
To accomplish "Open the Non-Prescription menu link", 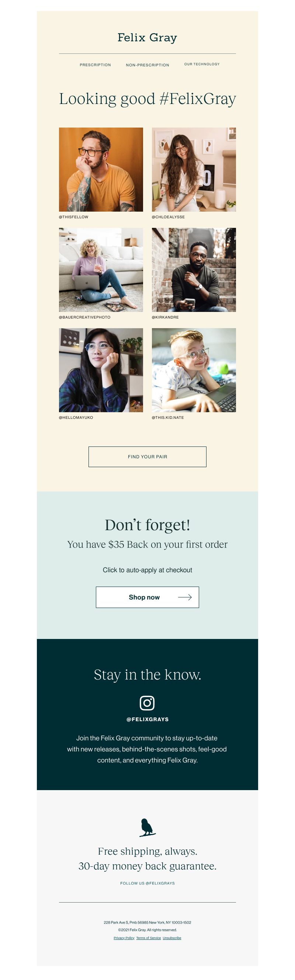I will [147, 65].
